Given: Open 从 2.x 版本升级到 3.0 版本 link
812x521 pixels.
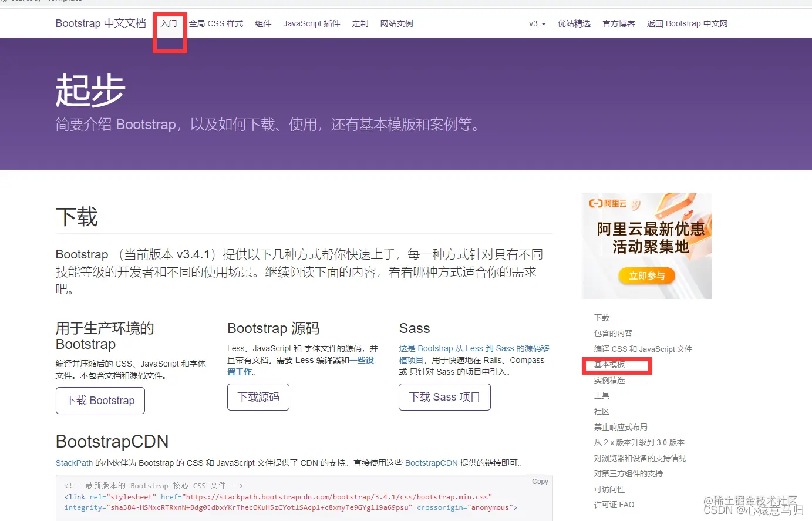Looking at the screenshot, I should pos(639,442).
